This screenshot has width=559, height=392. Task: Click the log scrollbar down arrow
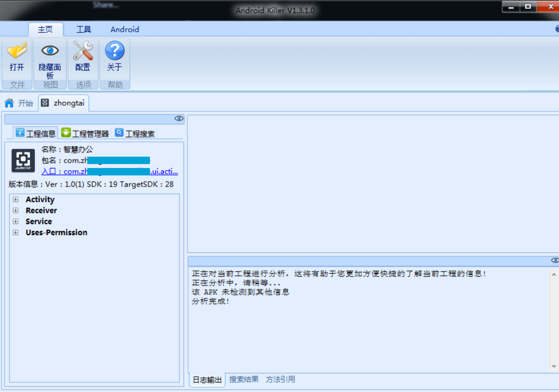(x=554, y=367)
